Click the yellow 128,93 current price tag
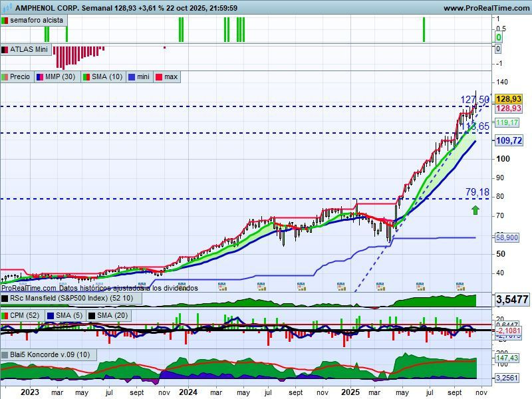532x399 pixels. pos(508,99)
